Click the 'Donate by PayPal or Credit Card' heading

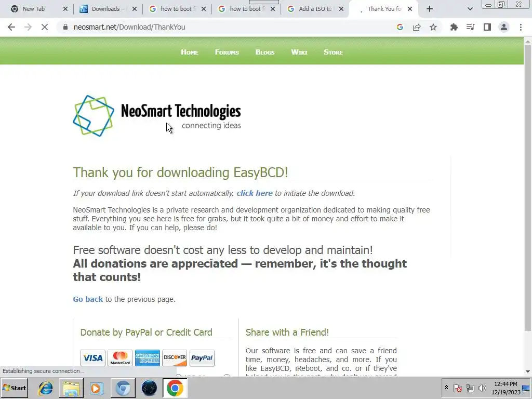146,332
